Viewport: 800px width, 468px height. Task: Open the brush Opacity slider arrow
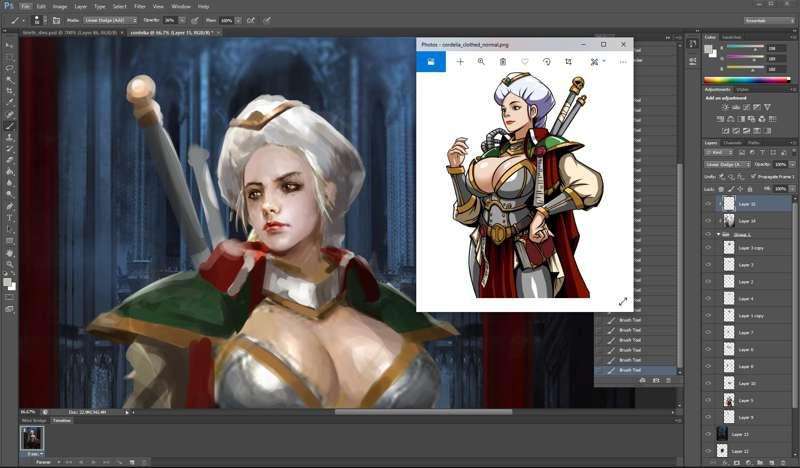[182, 20]
